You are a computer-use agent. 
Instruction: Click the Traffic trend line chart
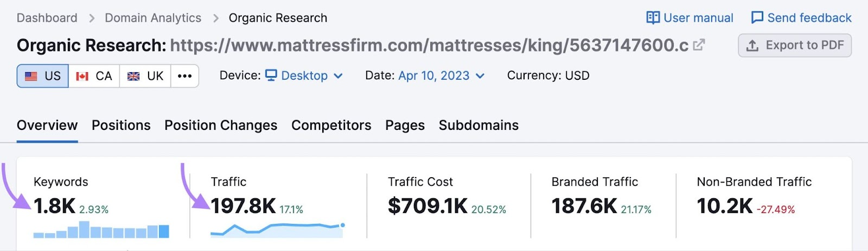[x=278, y=230]
